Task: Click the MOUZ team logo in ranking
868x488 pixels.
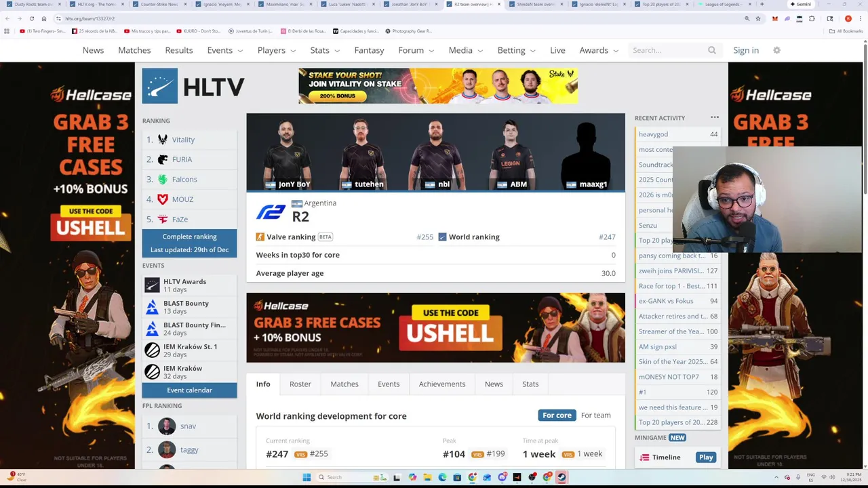Action: [x=163, y=199]
